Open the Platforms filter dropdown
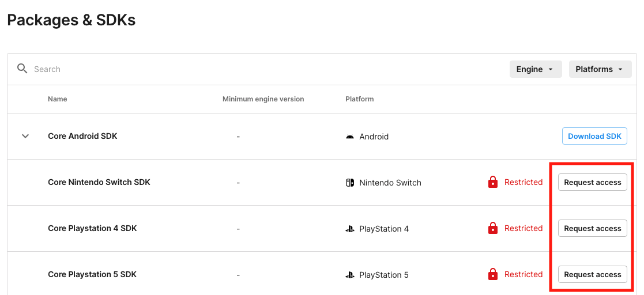Viewport: 644px width, 295px height. (600, 69)
